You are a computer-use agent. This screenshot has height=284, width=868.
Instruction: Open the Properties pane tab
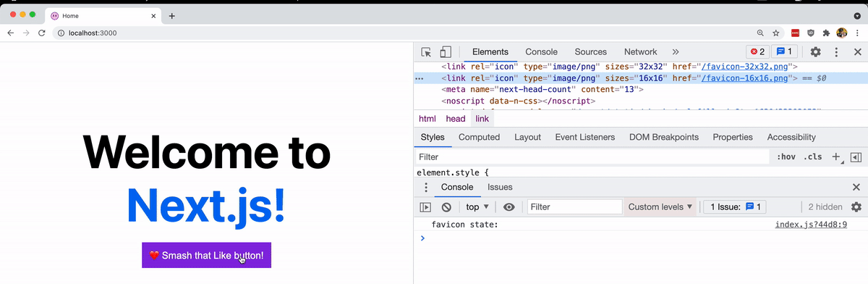(x=733, y=137)
